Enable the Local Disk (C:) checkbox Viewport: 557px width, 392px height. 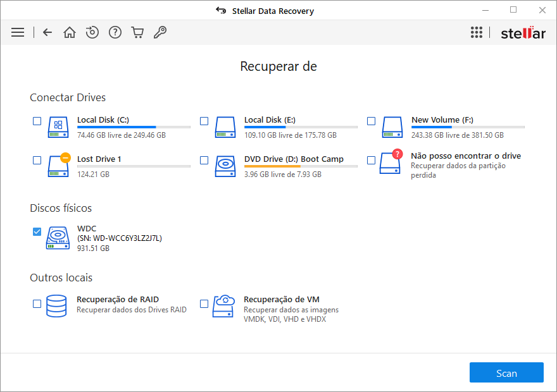point(37,121)
